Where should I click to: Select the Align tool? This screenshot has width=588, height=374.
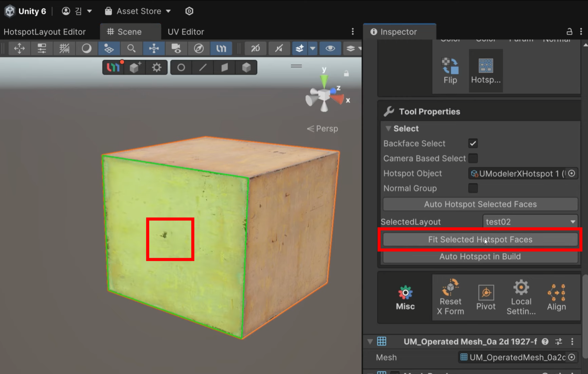click(x=556, y=297)
